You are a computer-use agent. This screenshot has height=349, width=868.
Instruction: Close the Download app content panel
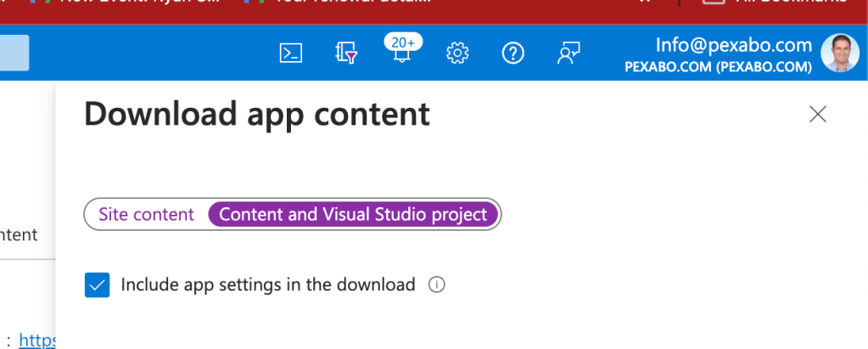point(818,114)
